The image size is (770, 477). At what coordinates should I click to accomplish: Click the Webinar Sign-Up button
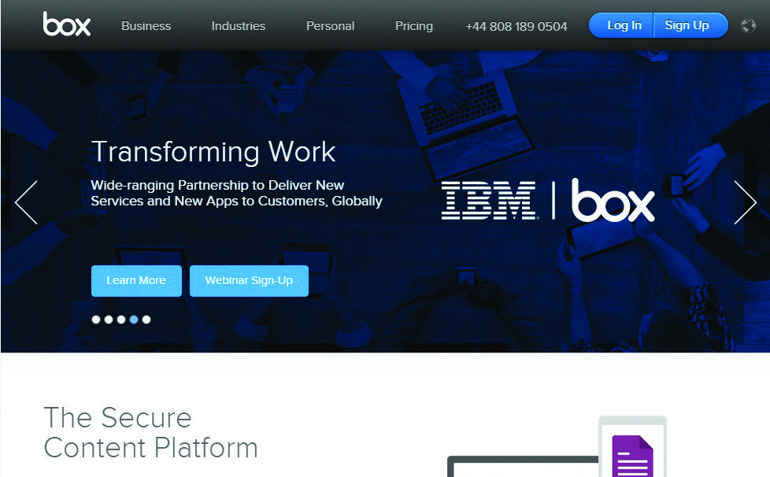pos(249,281)
